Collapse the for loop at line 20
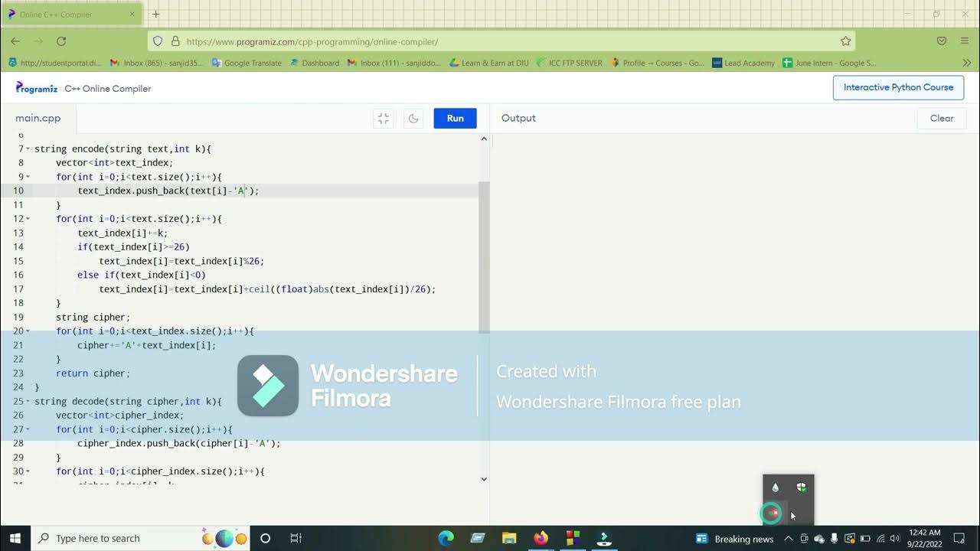This screenshot has height=551, width=980. pyautogui.click(x=28, y=331)
